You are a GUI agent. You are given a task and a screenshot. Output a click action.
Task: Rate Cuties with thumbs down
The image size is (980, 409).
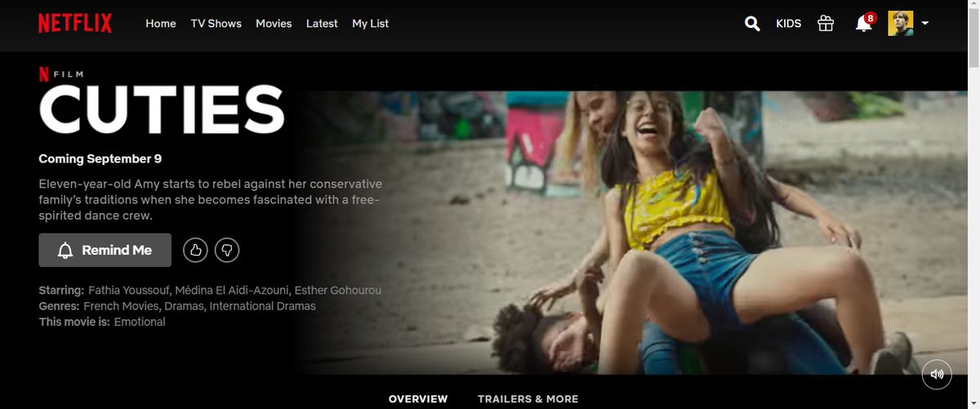[x=227, y=250]
